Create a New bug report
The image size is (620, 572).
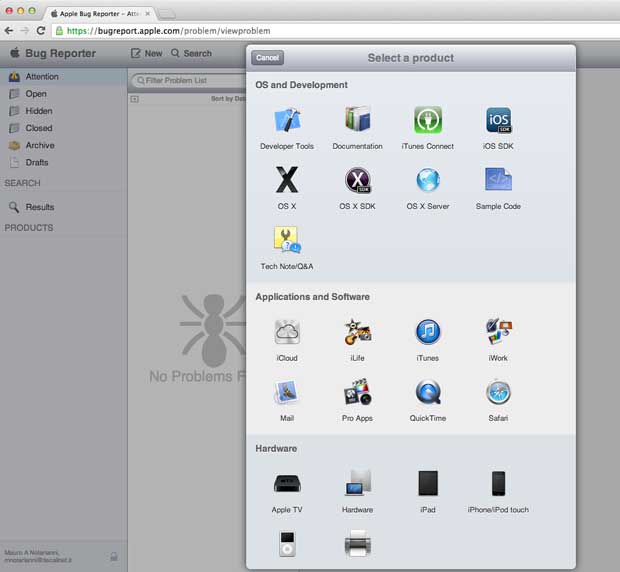pos(146,53)
